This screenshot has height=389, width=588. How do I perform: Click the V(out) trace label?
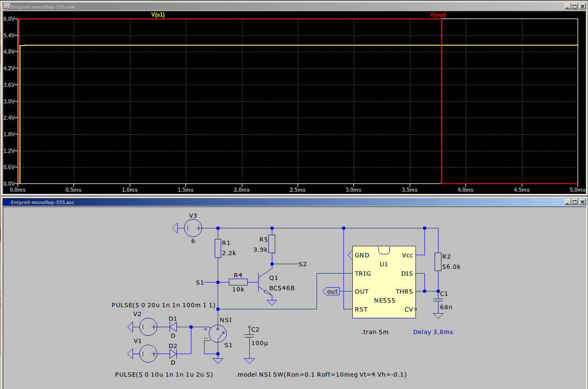[438, 14]
